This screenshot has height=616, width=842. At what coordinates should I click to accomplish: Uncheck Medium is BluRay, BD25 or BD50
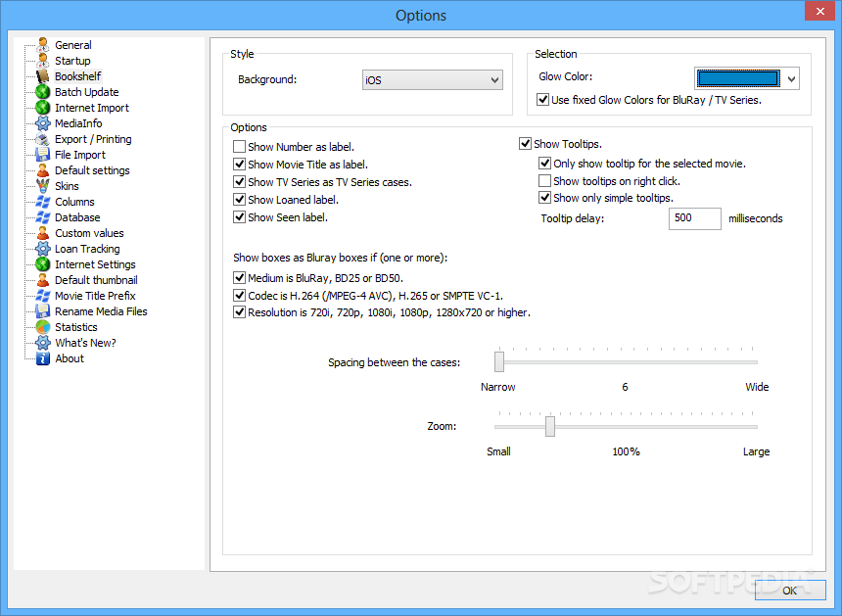[240, 278]
